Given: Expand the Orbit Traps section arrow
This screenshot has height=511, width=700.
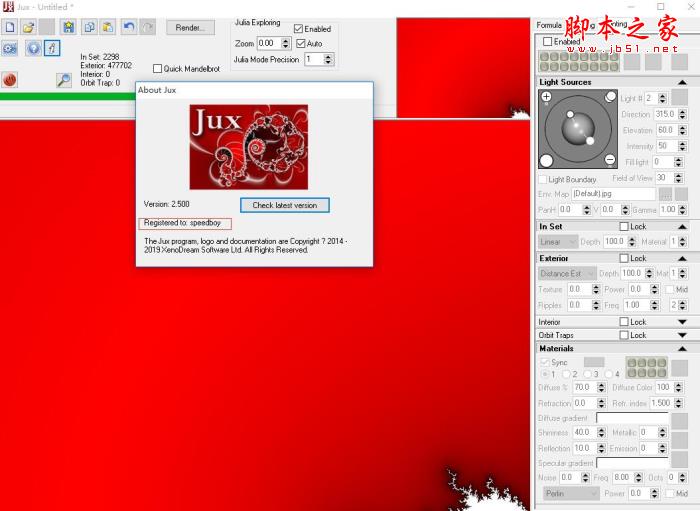Looking at the screenshot, I should coord(682,335).
